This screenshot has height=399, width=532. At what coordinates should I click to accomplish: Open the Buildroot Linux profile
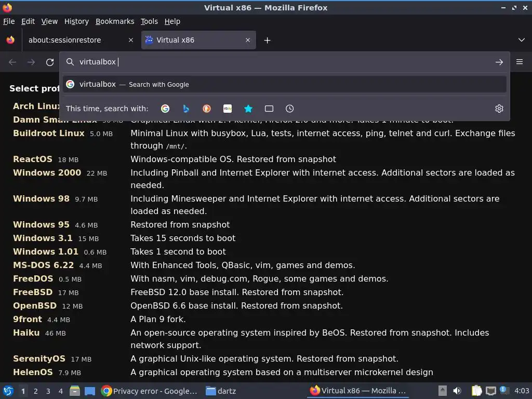point(49,134)
